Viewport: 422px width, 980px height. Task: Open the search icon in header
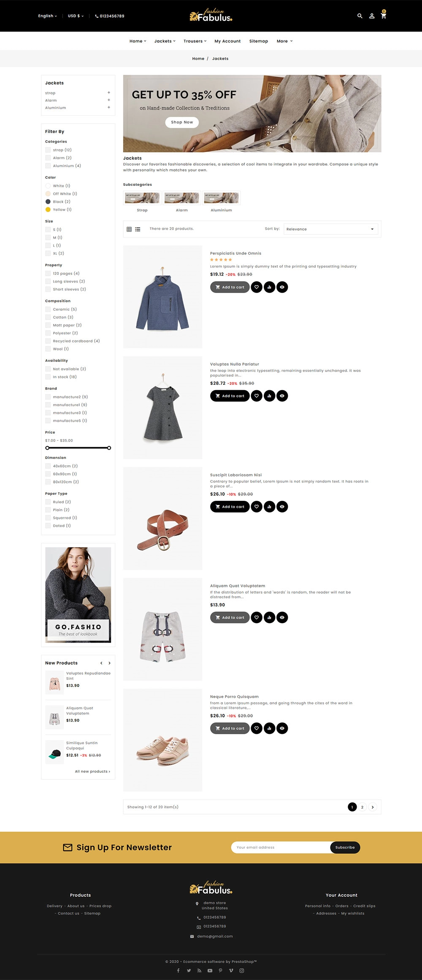click(360, 16)
